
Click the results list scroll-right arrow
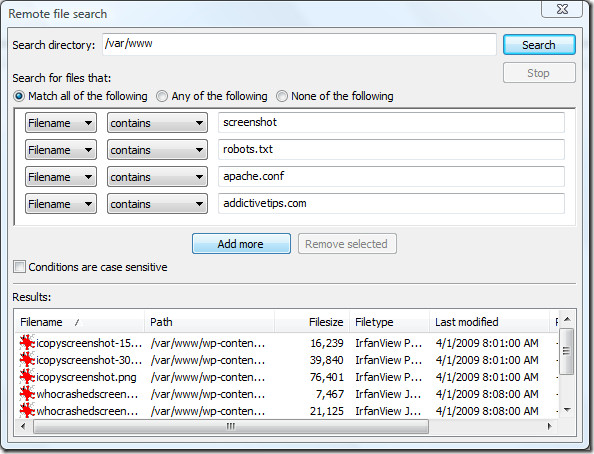coord(549,426)
